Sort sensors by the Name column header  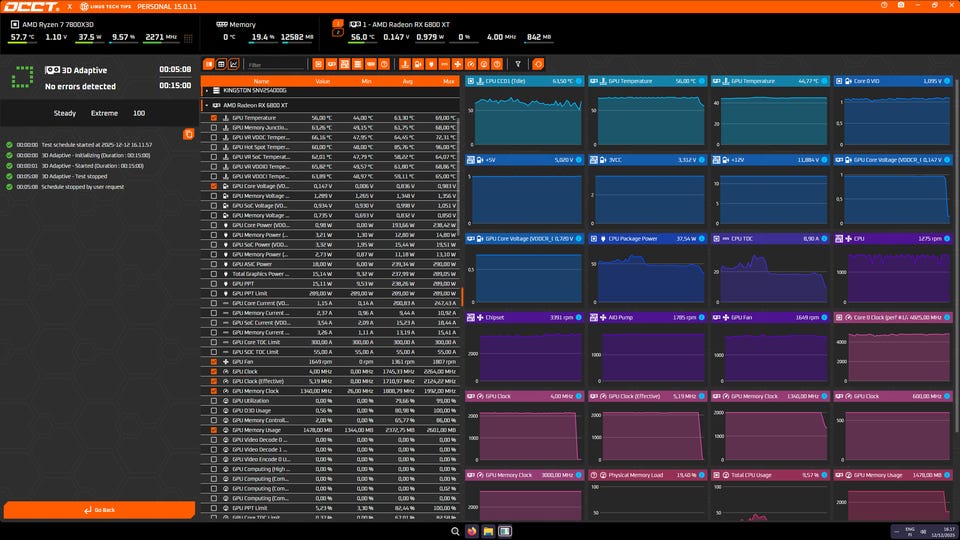pos(261,81)
